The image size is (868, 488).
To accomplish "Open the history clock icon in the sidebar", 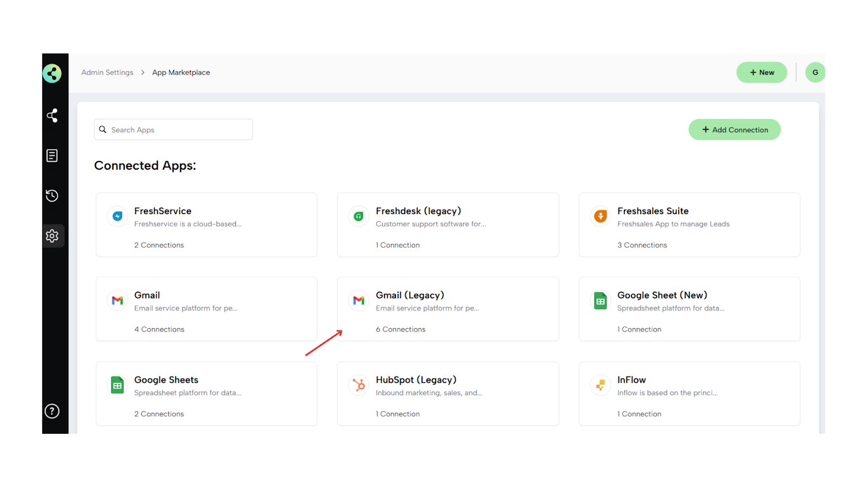I will (52, 196).
